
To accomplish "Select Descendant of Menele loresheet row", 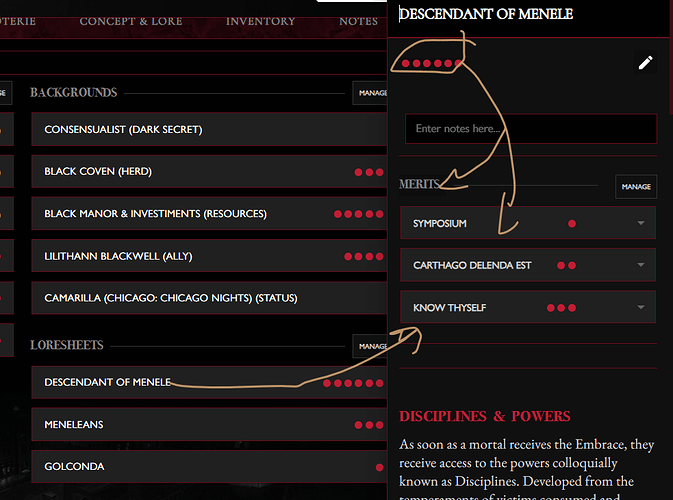I will 209,382.
